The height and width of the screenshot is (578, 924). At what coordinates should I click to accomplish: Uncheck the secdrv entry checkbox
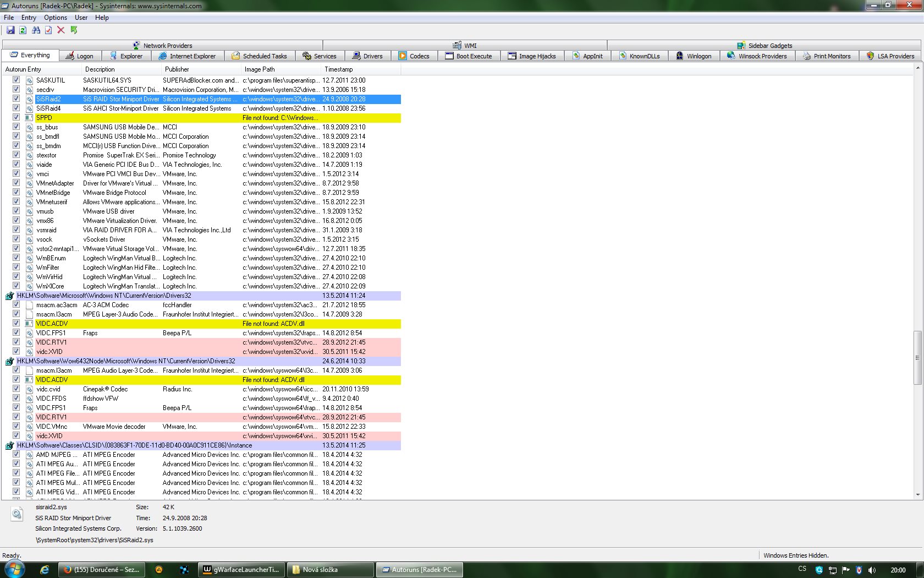pos(16,89)
